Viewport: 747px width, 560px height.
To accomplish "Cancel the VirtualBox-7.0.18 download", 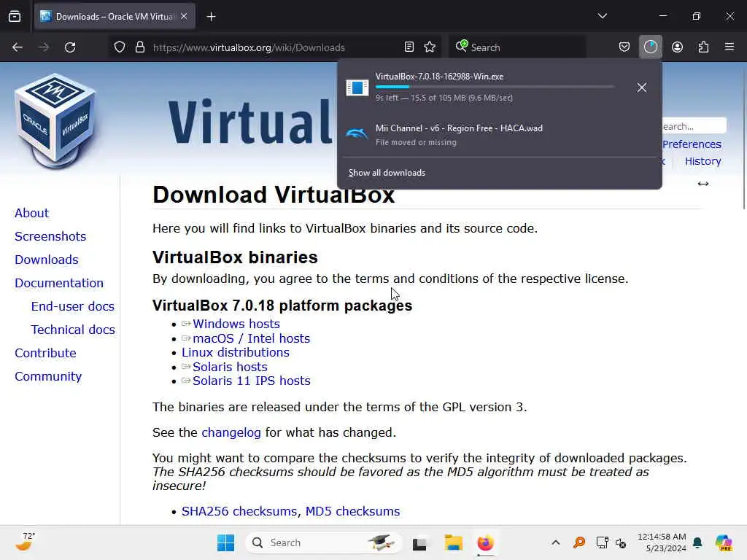I will 642,87.
